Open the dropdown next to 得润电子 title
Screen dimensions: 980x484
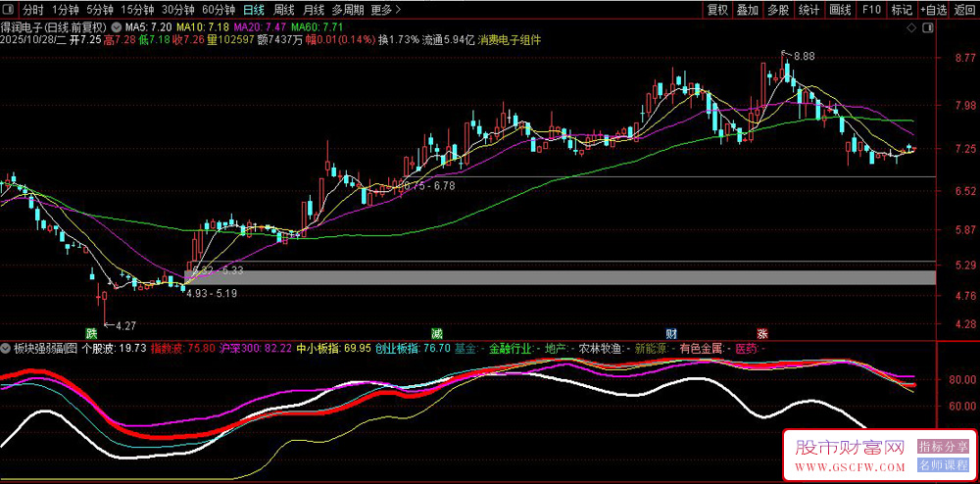[117, 27]
